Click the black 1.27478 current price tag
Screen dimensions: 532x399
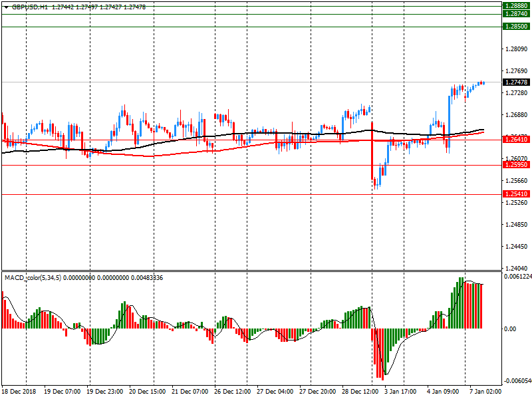(516, 82)
